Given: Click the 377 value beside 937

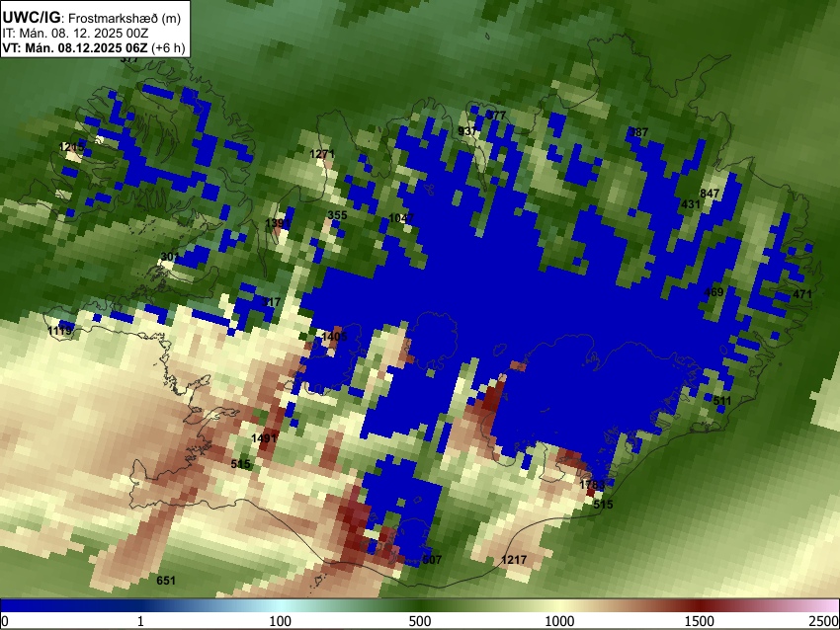Looking at the screenshot, I should point(496,116).
